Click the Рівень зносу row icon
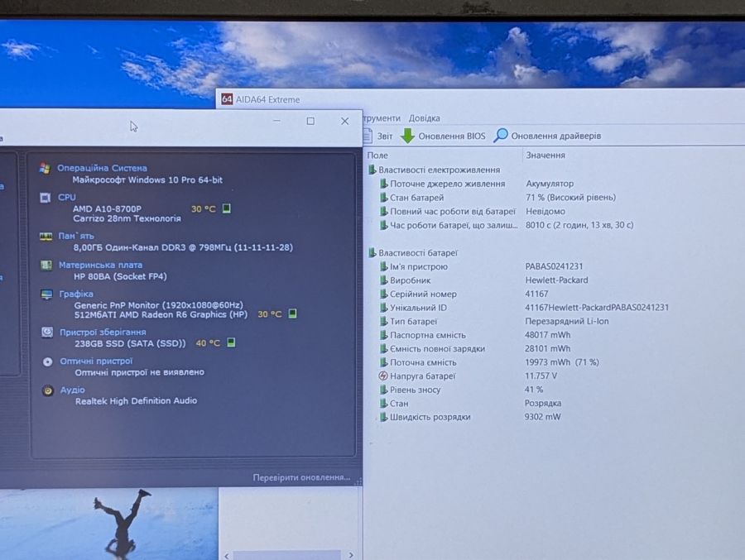Screen dimensions: 745x560 point(383,390)
